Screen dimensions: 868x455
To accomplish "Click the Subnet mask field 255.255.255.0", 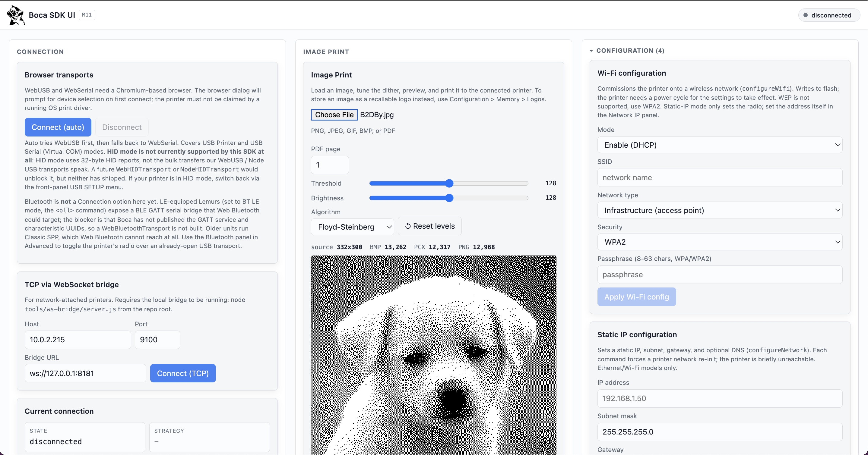I will [x=720, y=432].
